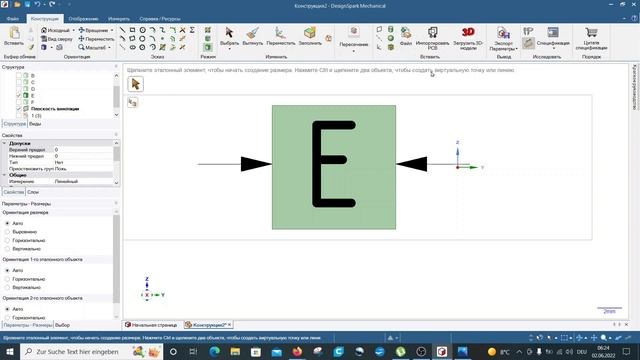Click the red 3D model download icon
Image resolution: width=640 pixels, height=360 pixels.
point(468,32)
